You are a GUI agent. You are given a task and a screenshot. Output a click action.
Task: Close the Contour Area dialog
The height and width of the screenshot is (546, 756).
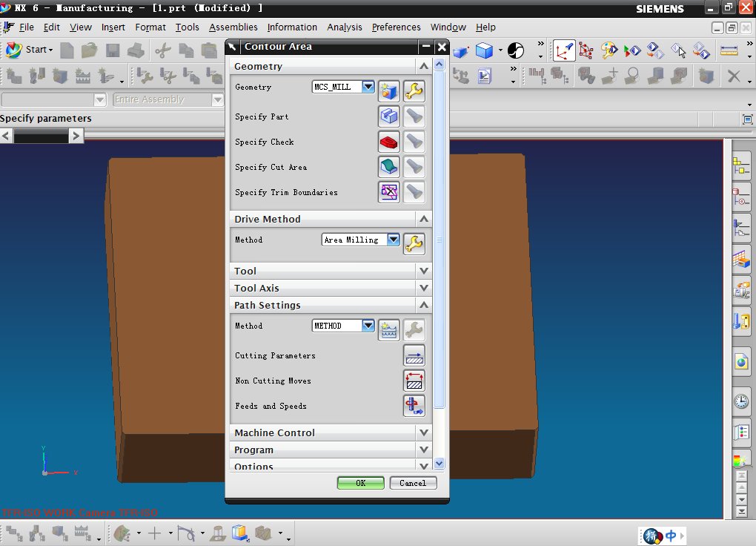442,47
